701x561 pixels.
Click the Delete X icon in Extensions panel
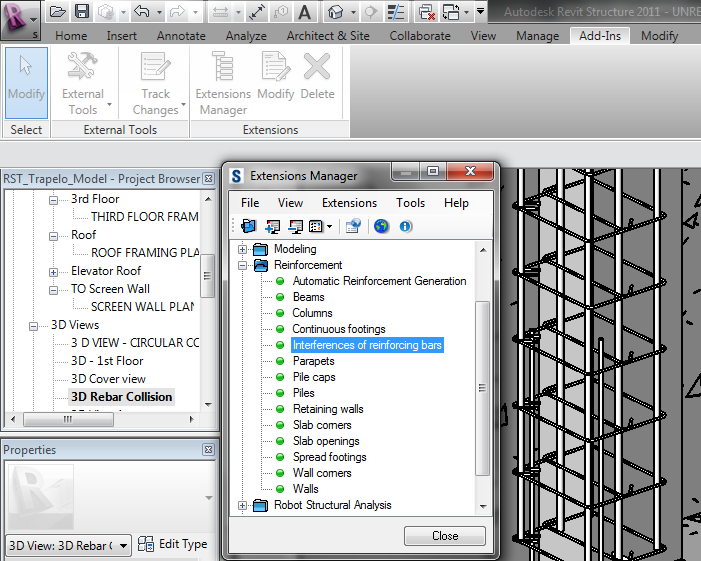pos(317,66)
